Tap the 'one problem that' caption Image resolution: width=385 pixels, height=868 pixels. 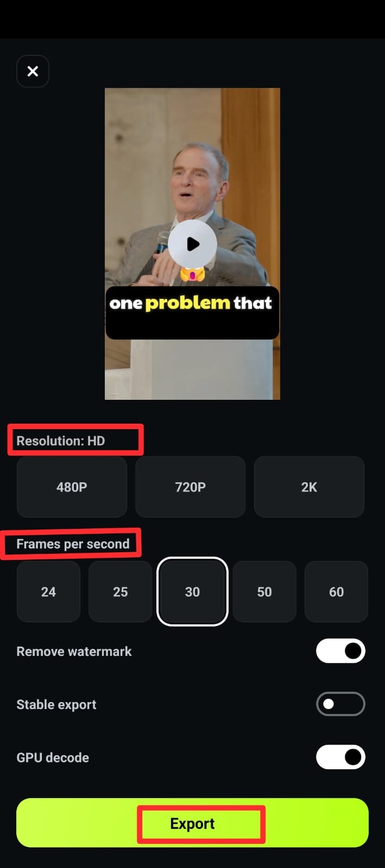pos(191,303)
